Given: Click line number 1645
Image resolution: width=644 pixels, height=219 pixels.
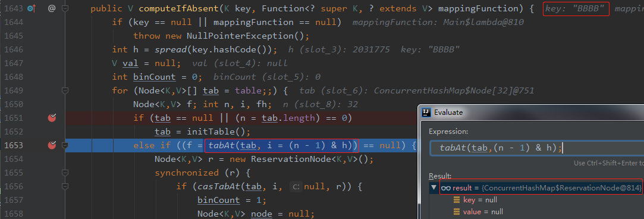Looking at the screenshot, I should (x=14, y=36).
